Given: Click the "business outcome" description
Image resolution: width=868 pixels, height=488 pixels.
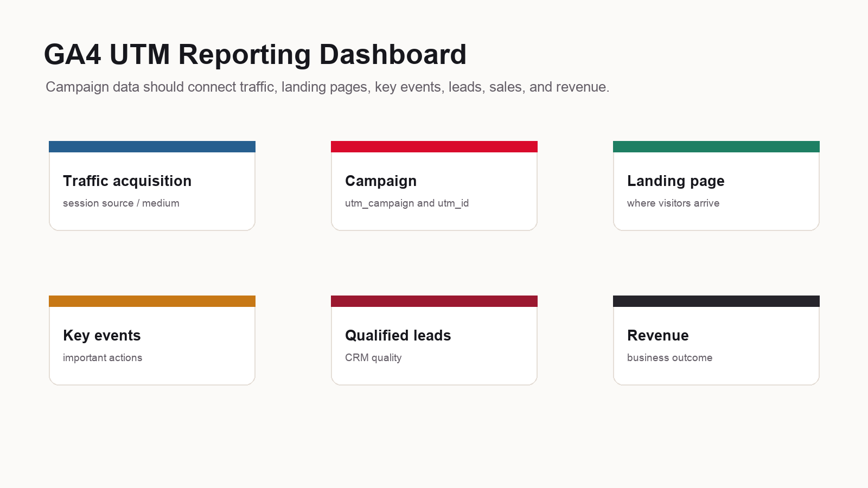Looking at the screenshot, I should tap(670, 358).
